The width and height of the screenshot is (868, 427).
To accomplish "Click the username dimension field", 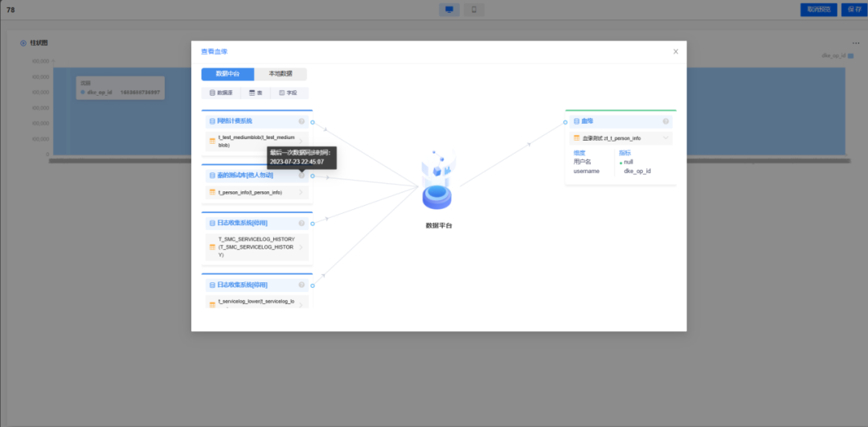I will click(x=586, y=171).
